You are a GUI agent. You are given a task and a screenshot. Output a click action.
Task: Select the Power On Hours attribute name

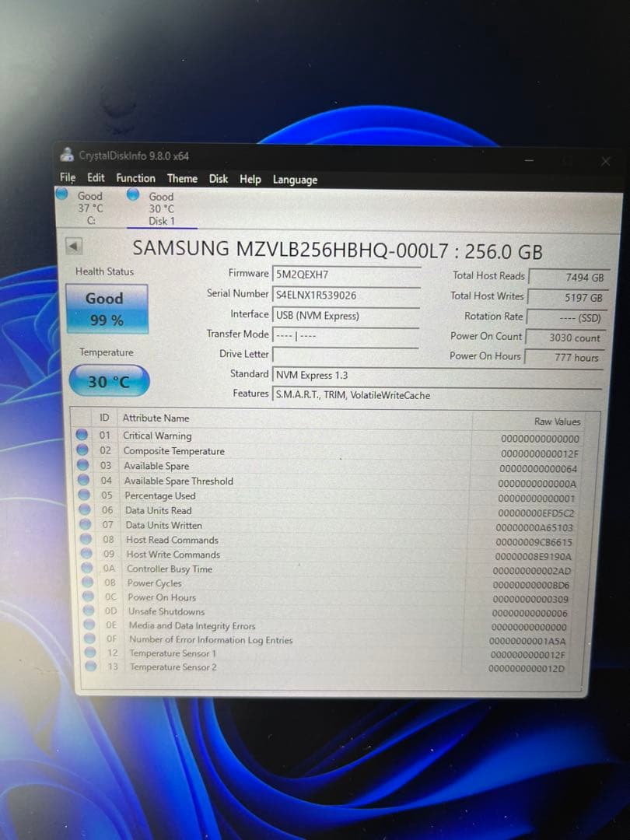[x=162, y=597]
